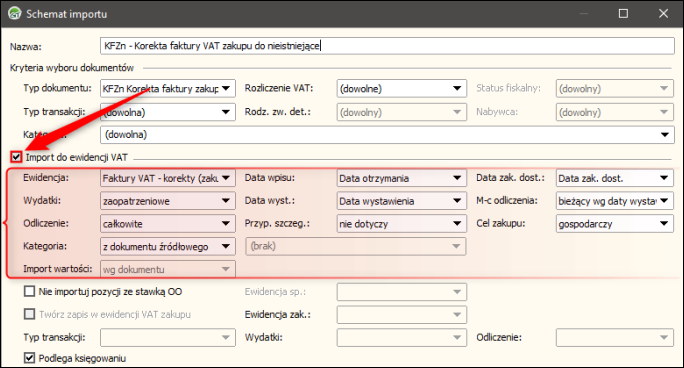This screenshot has width=684, height=368.
Task: Open Kategoria z dokumentu źródłowego dropdown
Action: tap(168, 246)
